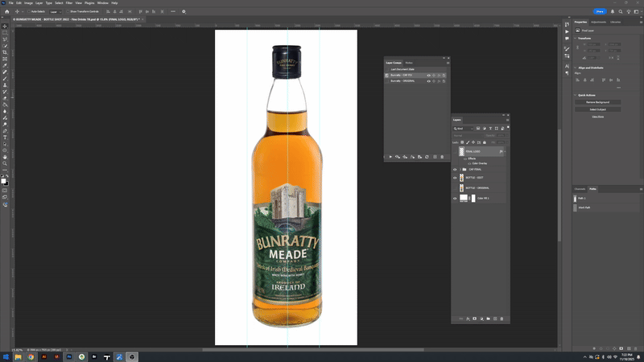Screen dimensions: 644x362
Task: Enable the Auto-Select checkbox
Action: coord(29,11)
